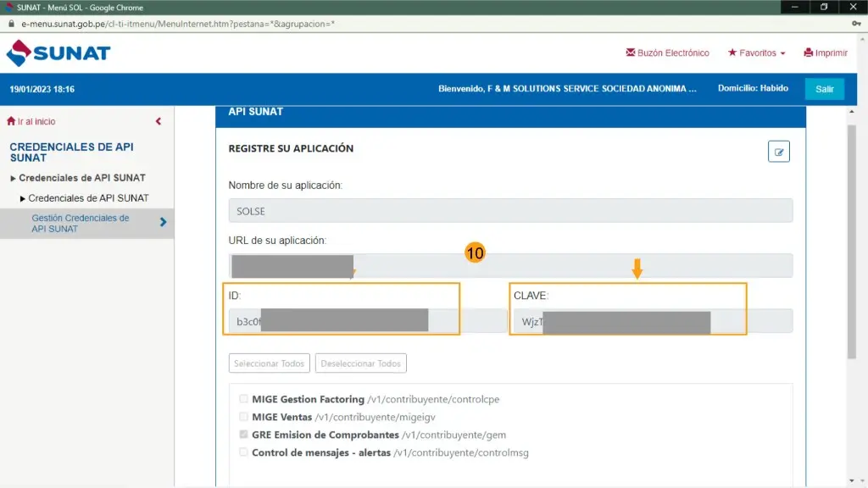The width and height of the screenshot is (868, 488).
Task: Toggle Control de mensajes - alertas checkbox
Action: tap(243, 452)
